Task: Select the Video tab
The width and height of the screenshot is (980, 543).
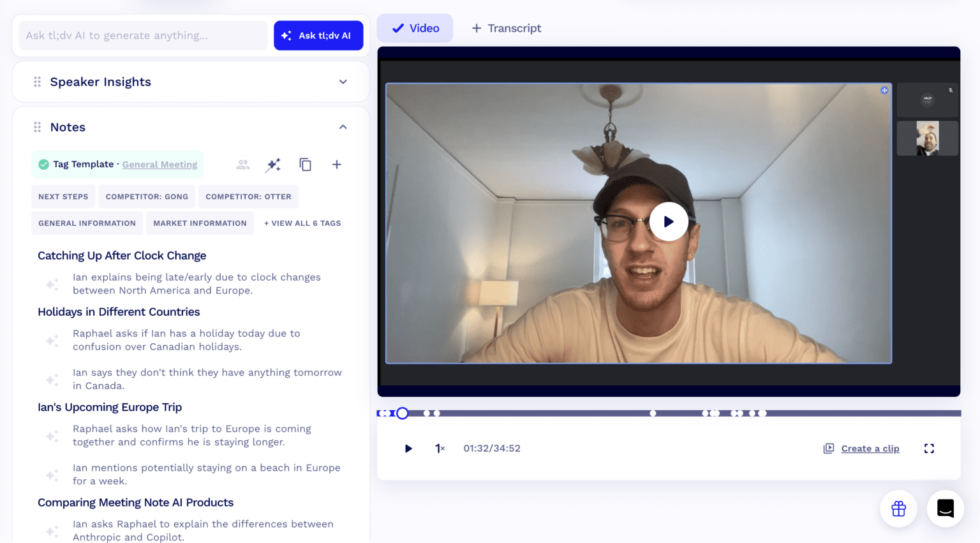Action: pos(415,28)
